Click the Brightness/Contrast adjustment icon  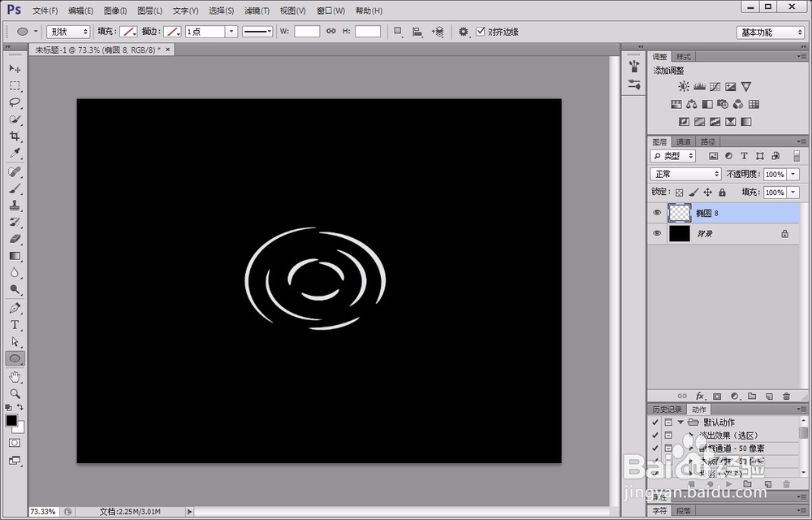pyautogui.click(x=684, y=86)
